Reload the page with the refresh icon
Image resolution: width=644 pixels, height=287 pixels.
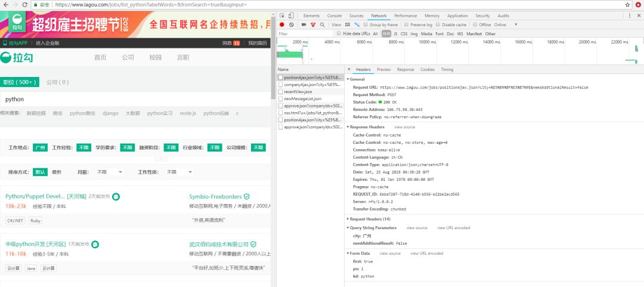pos(24,5)
